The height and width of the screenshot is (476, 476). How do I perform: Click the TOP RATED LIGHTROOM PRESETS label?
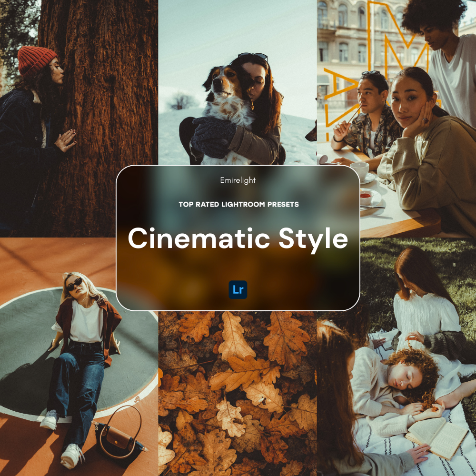[x=238, y=204]
